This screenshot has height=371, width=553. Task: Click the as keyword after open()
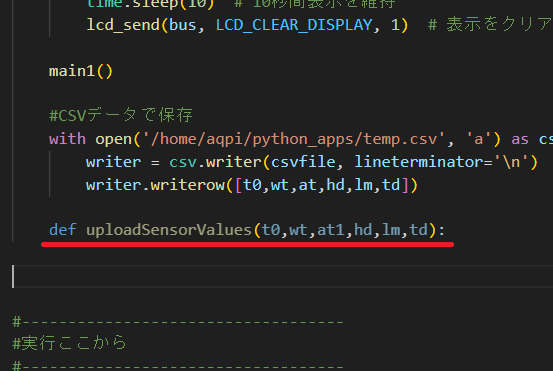(x=520, y=139)
